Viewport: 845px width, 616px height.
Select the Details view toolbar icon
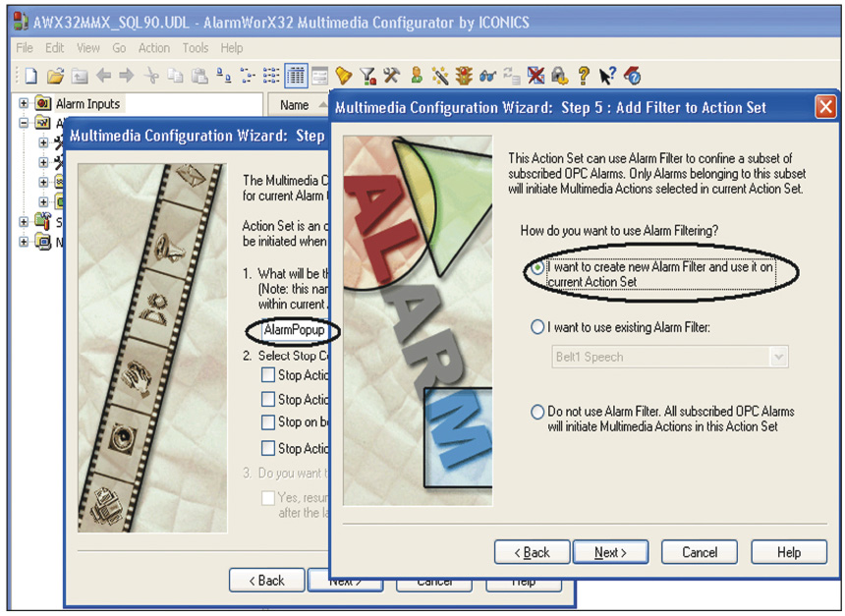(x=296, y=76)
